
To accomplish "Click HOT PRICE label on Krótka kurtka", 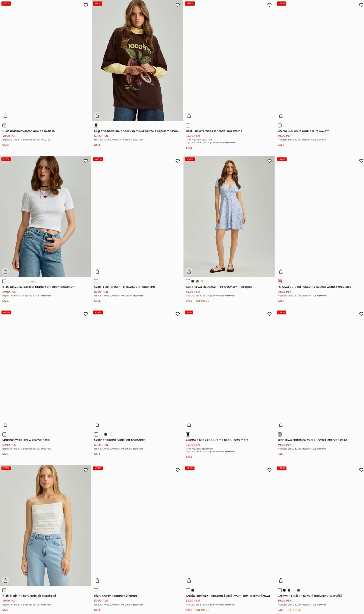I will (x=202, y=610).
